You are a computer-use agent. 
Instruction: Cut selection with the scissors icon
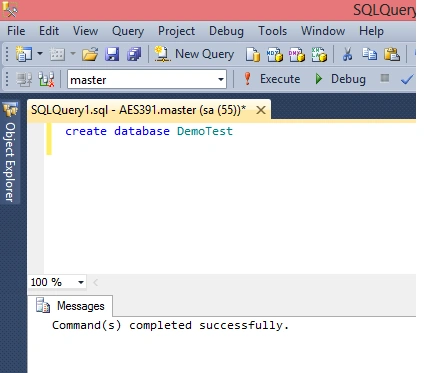[347, 54]
